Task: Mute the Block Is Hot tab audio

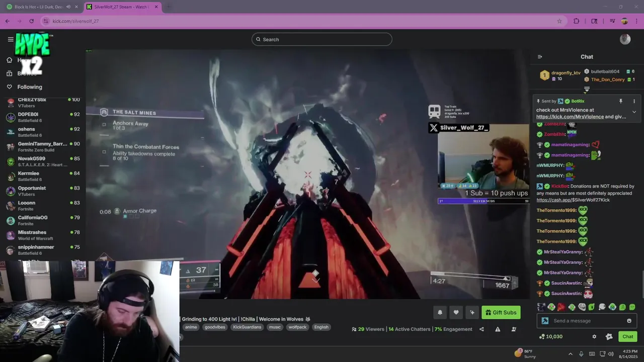Action: (68, 7)
